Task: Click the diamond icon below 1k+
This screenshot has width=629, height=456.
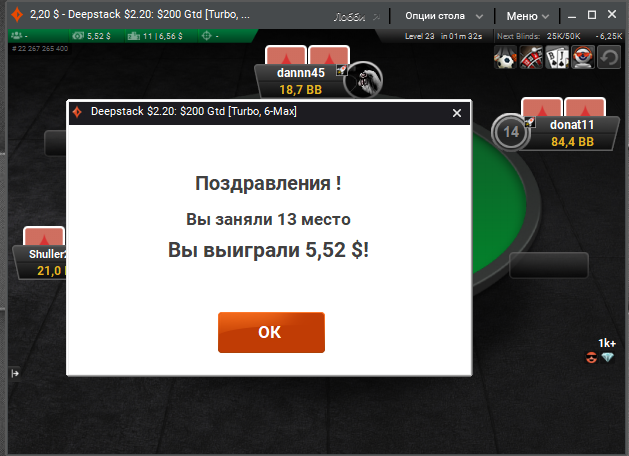Action: 607,357
